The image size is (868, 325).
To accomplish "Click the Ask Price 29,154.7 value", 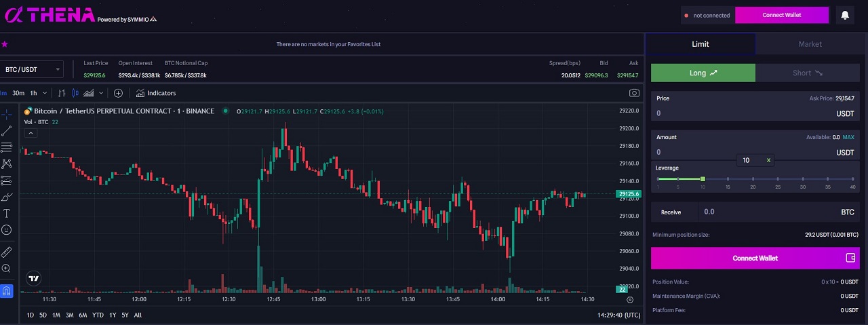I will (845, 98).
